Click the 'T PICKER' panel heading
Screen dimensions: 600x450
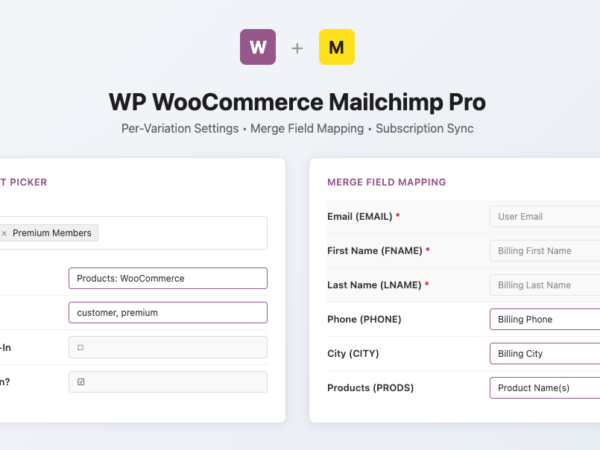(23, 182)
